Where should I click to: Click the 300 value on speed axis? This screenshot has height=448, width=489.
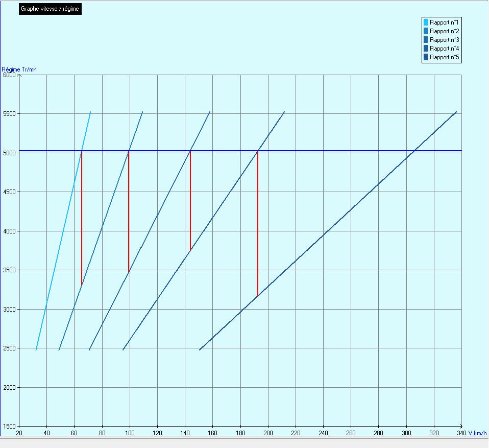(406, 433)
